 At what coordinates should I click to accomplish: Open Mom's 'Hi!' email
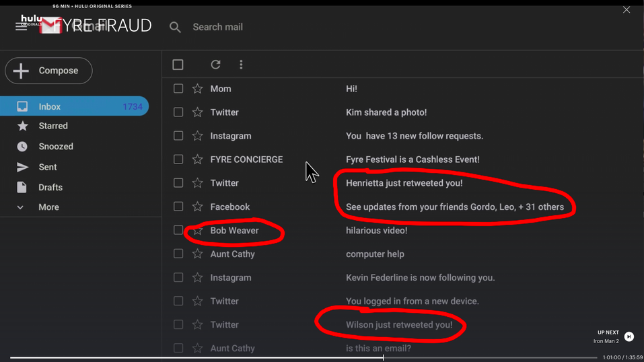point(351,89)
